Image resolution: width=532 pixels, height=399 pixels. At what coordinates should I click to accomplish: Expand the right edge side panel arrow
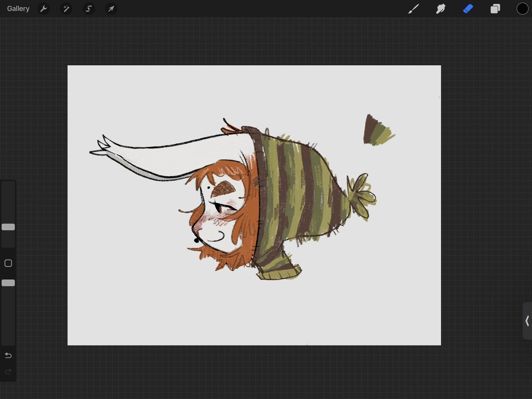(527, 321)
